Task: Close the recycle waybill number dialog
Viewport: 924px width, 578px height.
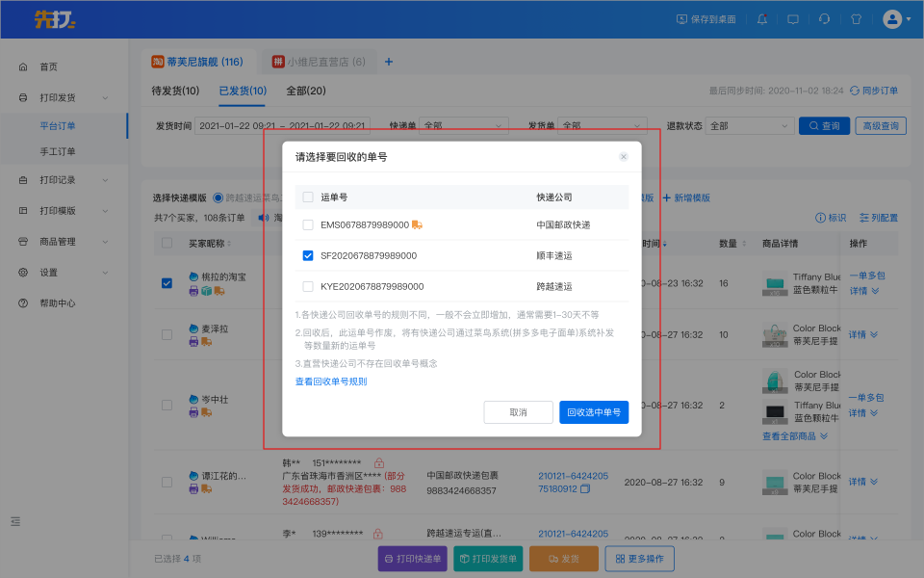Action: [624, 156]
